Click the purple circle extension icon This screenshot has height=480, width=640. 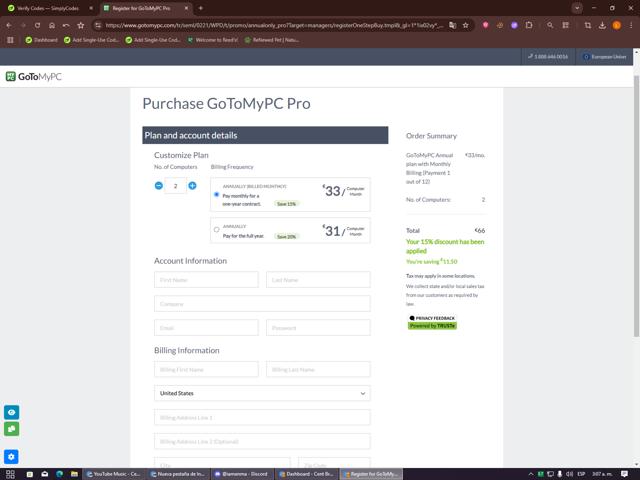pos(514,25)
